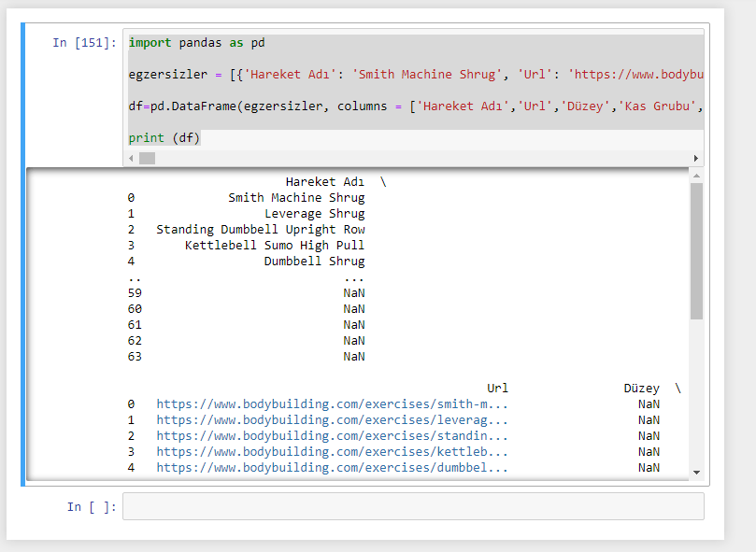Place cursor on the df=pd.DataFrame line
Image resolution: width=756 pixels, height=552 pixels.
pos(416,106)
